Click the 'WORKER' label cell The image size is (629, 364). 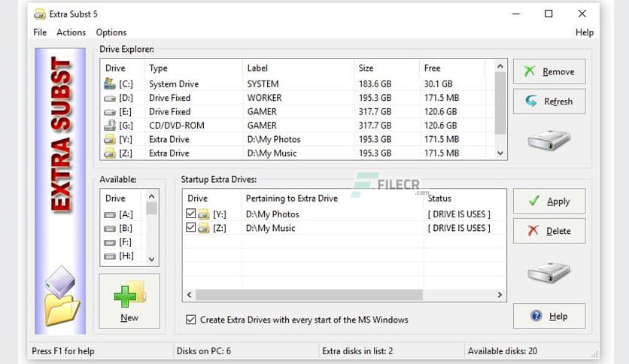(264, 98)
